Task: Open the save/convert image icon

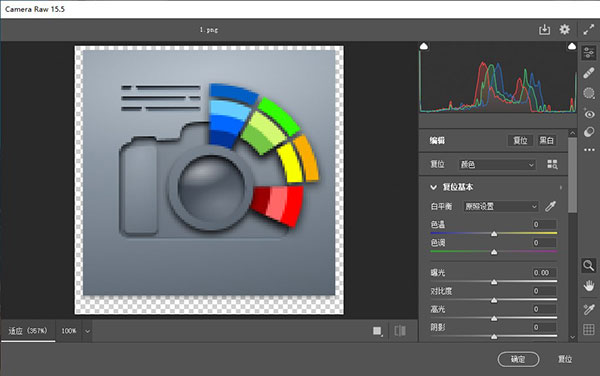Action: pyautogui.click(x=544, y=30)
